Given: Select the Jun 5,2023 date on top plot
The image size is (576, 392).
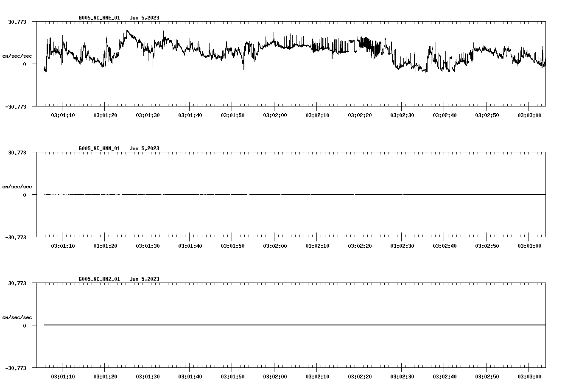Looking at the screenshot, I should click(145, 18).
